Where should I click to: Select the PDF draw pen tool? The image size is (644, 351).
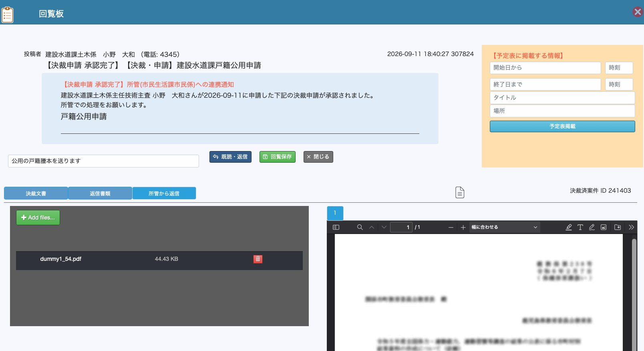pyautogui.click(x=592, y=227)
